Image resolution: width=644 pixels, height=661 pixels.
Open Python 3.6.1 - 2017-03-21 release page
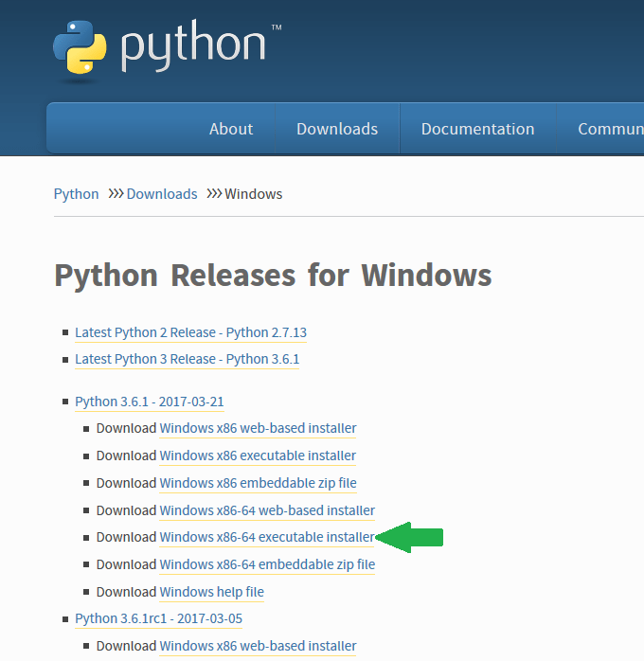(x=150, y=402)
